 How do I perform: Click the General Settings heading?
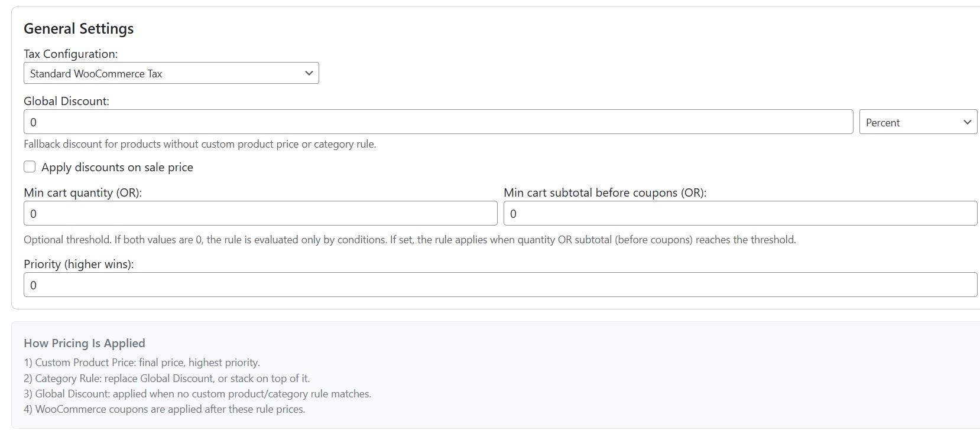coord(79,28)
